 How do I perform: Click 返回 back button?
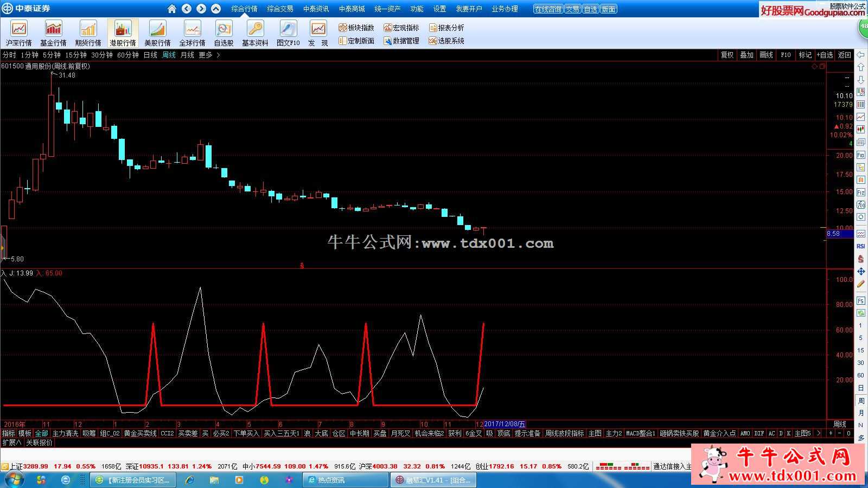pos(845,55)
